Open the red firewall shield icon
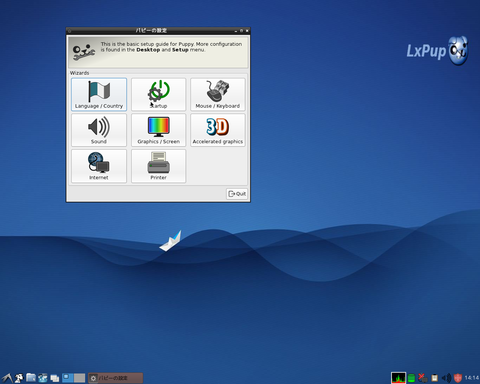Image resolution: width=480 pixels, height=384 pixels. 458,378
